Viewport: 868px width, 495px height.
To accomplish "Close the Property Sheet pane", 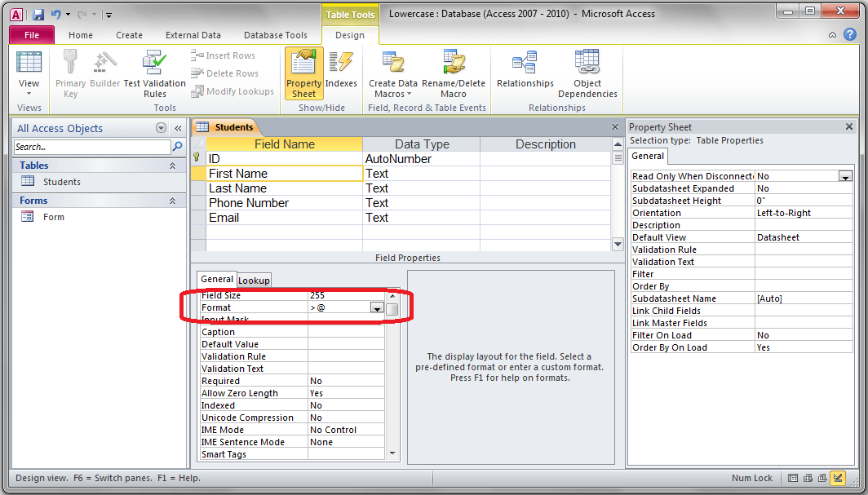I will point(849,127).
